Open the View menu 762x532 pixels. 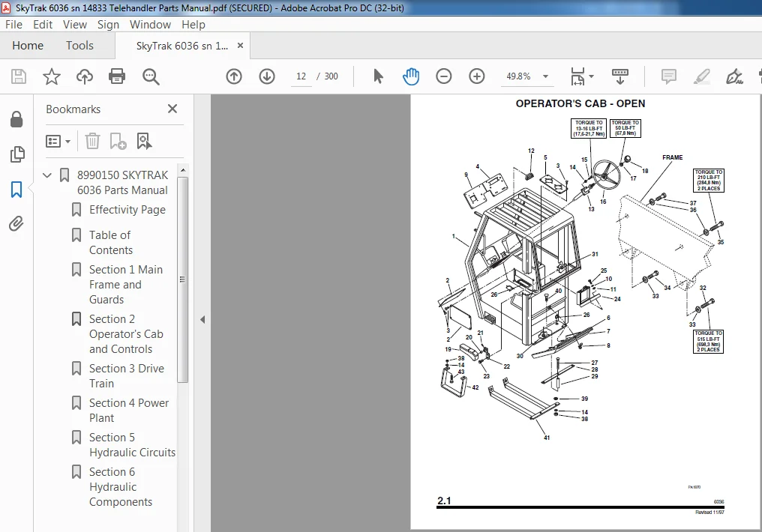75,24
